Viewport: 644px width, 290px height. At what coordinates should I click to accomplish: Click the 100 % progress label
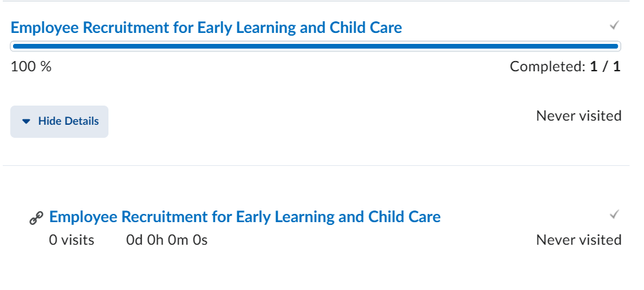(31, 67)
